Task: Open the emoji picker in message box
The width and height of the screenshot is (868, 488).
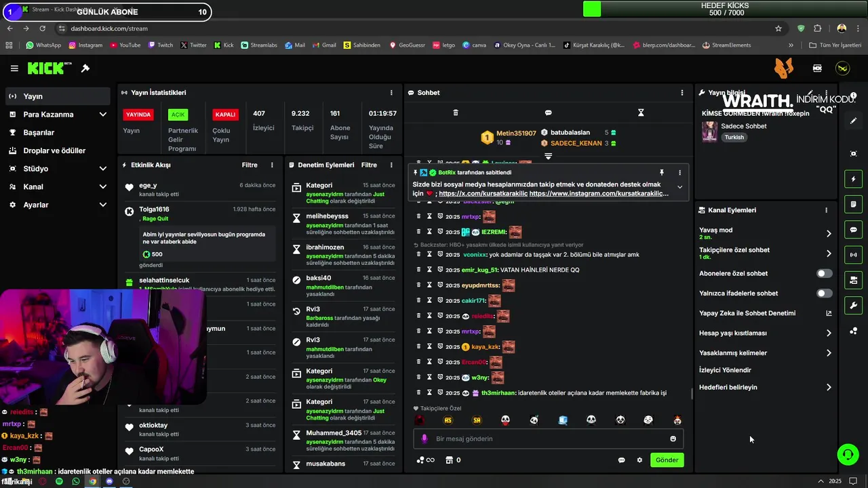Action: click(673, 439)
